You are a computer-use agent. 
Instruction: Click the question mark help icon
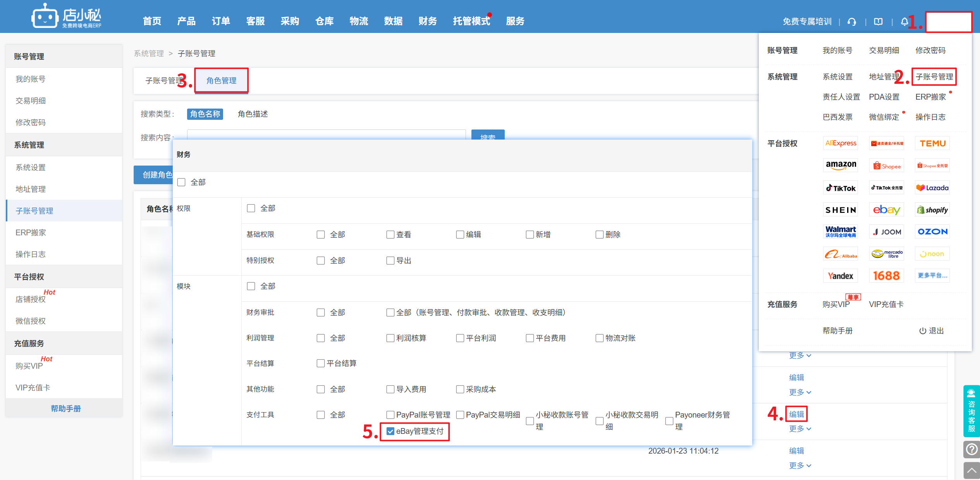[x=971, y=449]
